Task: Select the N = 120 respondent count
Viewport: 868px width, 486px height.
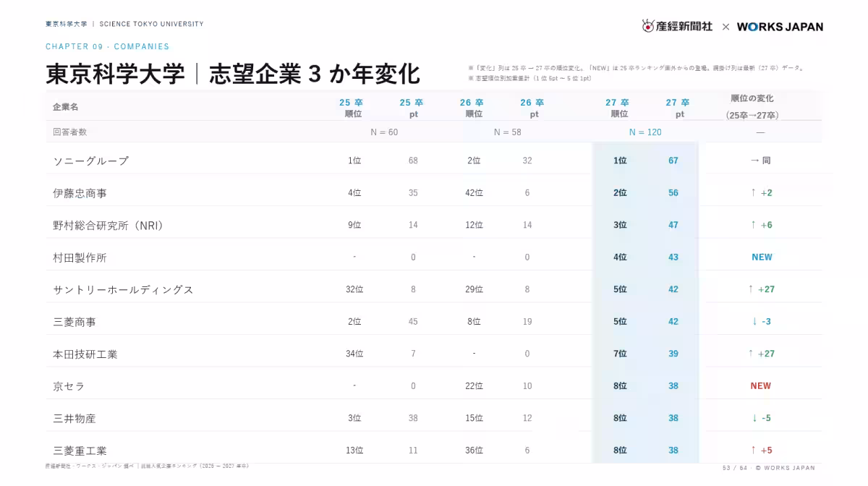Action: [645, 132]
